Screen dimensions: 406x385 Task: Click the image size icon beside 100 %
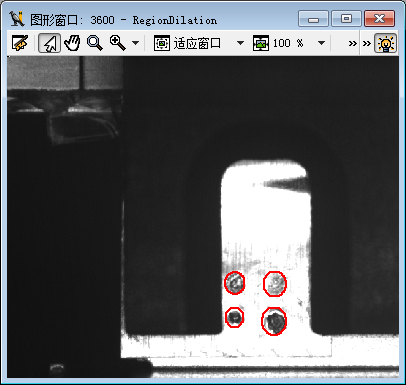pyautogui.click(x=261, y=43)
